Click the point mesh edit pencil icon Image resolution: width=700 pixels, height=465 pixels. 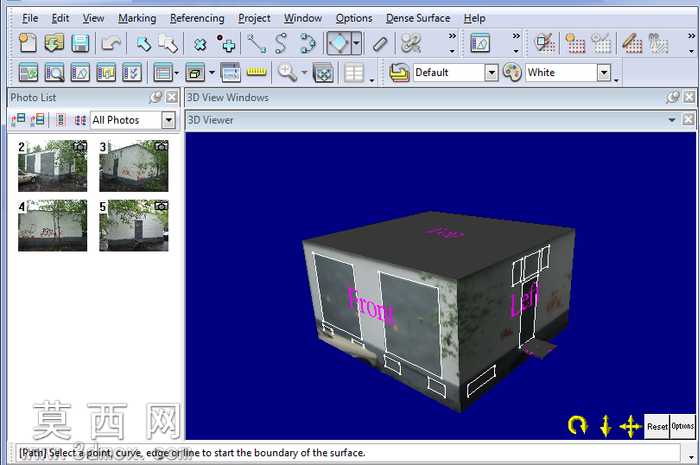(632, 44)
